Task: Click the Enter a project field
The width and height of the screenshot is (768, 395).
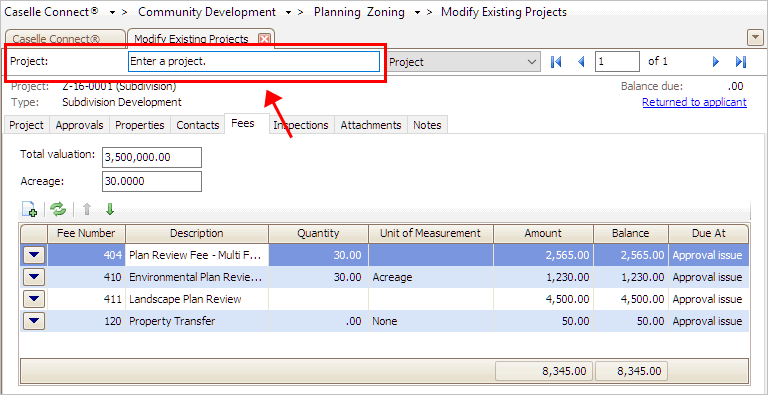Action: pyautogui.click(x=254, y=62)
